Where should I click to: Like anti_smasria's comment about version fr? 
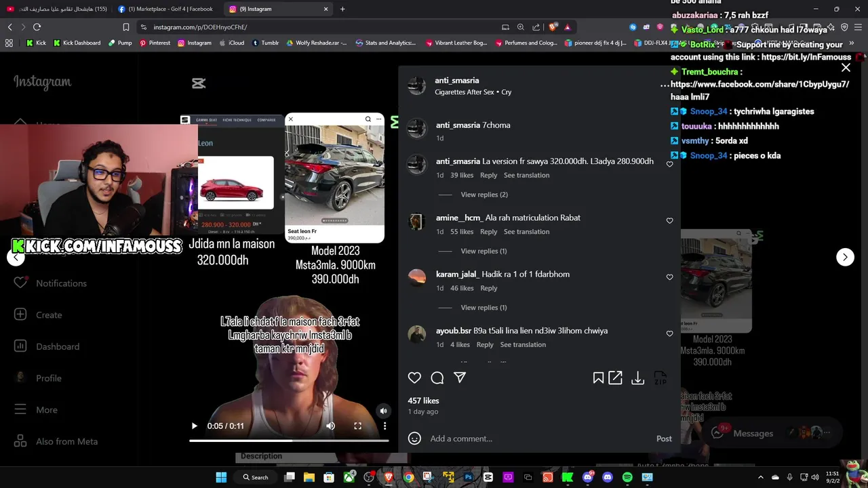click(x=669, y=164)
